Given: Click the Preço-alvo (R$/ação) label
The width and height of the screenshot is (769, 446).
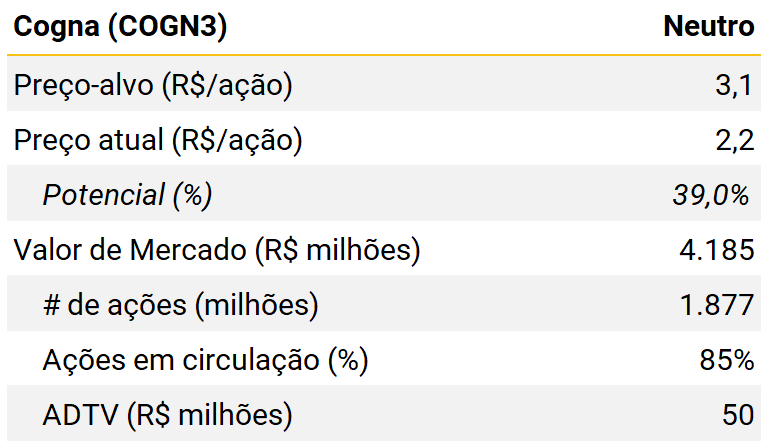Looking at the screenshot, I should point(153,86).
